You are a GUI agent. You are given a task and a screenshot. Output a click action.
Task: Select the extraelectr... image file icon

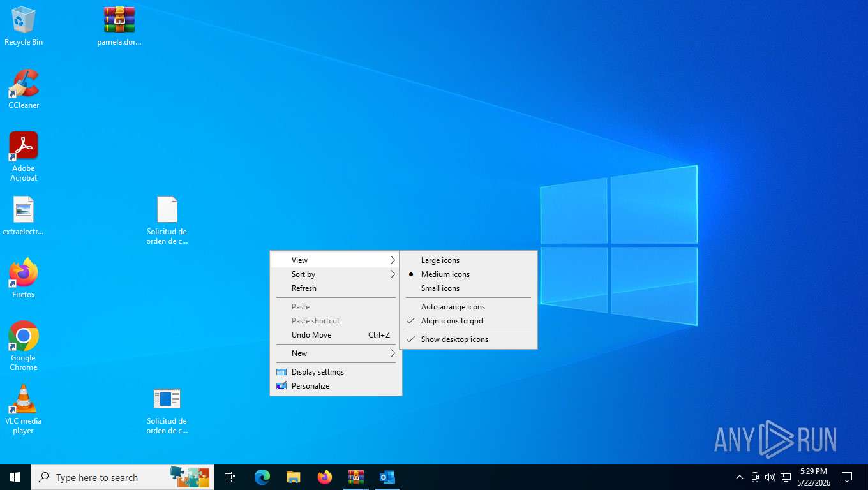pyautogui.click(x=24, y=216)
